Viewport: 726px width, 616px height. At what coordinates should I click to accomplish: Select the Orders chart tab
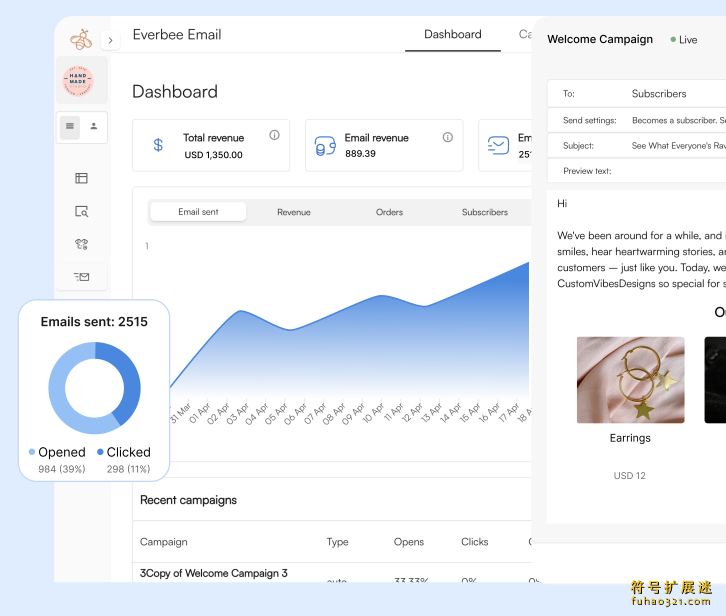point(389,212)
